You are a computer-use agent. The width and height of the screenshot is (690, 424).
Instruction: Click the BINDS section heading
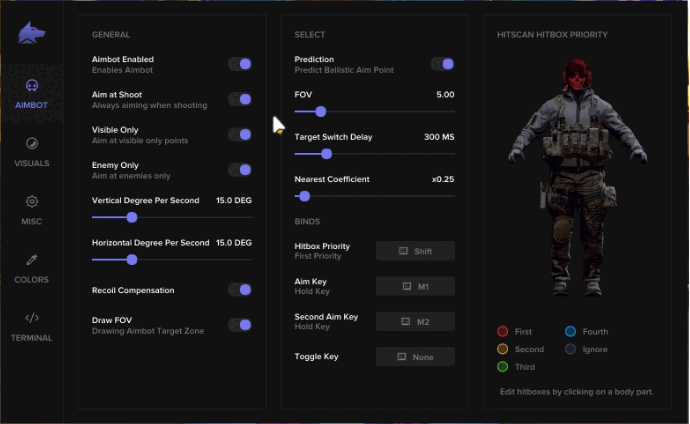[x=307, y=221]
